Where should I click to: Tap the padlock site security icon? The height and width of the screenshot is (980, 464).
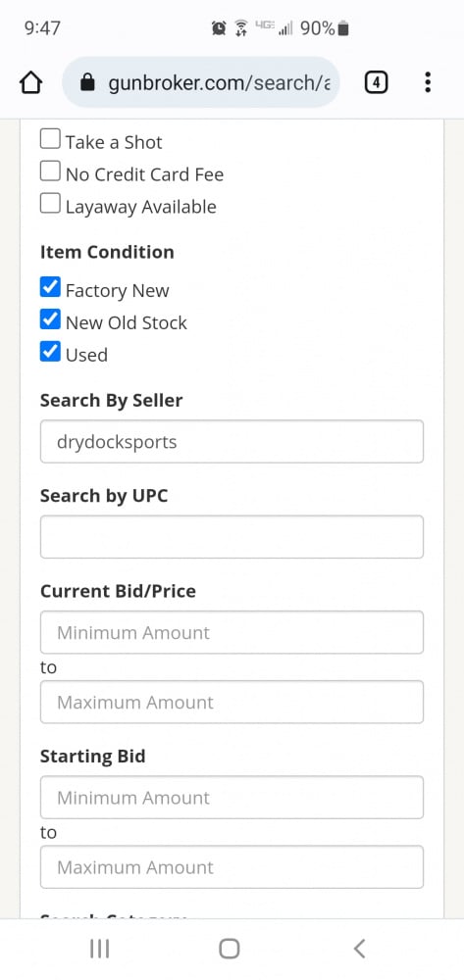click(x=88, y=82)
